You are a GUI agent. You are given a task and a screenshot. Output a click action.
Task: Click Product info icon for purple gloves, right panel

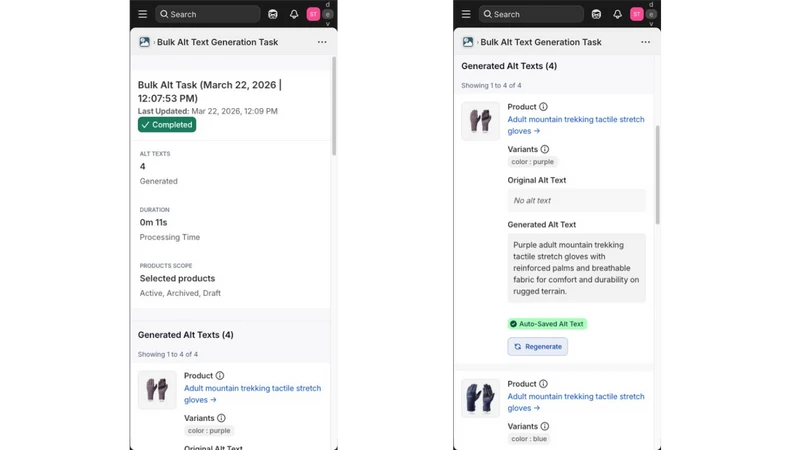click(x=543, y=107)
